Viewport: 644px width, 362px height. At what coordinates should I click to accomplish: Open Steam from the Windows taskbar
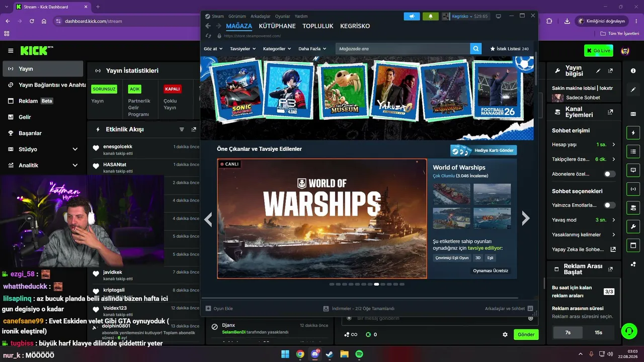330,354
